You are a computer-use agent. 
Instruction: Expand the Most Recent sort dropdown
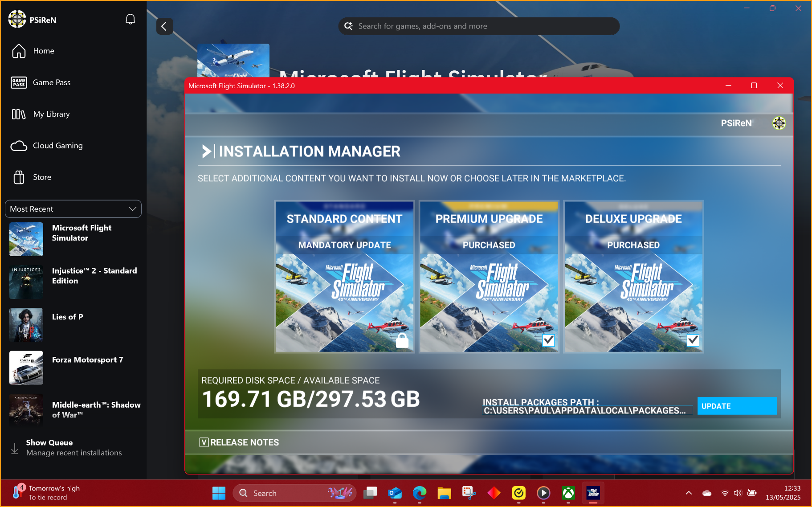click(x=73, y=209)
